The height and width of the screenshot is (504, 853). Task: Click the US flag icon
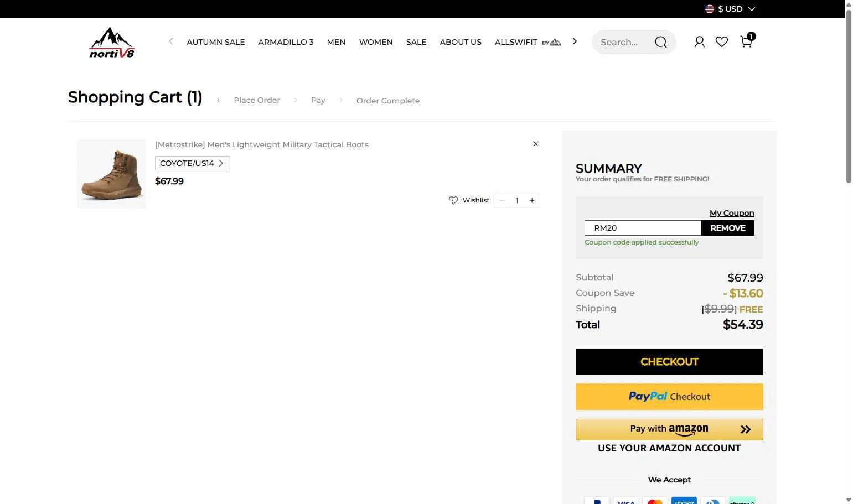(710, 9)
